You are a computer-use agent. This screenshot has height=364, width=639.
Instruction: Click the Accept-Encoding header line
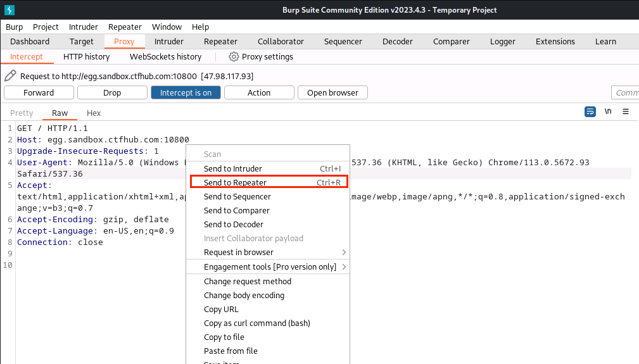click(93, 220)
